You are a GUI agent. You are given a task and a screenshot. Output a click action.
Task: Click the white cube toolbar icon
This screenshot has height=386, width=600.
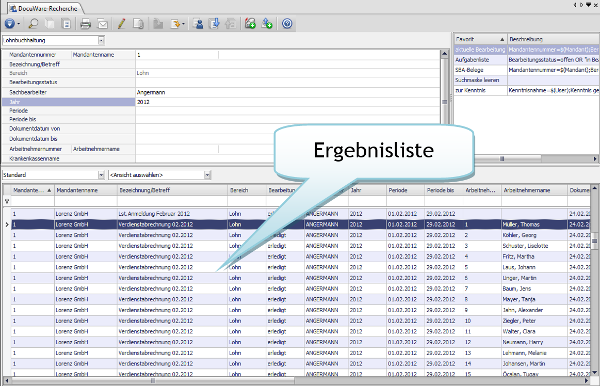click(50, 24)
